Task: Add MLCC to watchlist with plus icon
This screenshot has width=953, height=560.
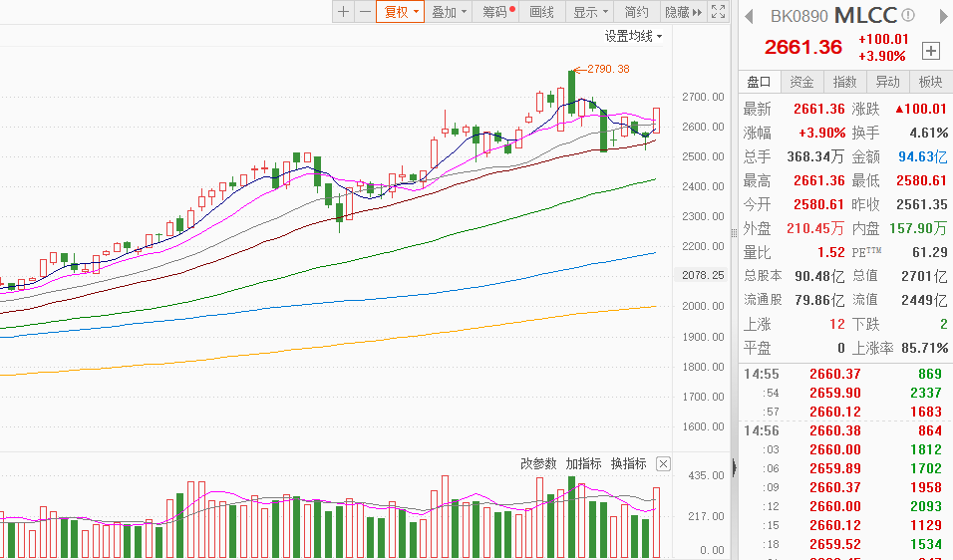Action: click(931, 51)
